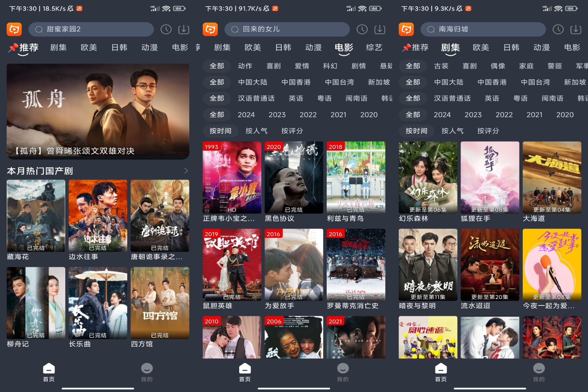The width and height of the screenshot is (588, 392).
Task: Open history icon beside 回来的女儿 search bar
Action: (362, 29)
